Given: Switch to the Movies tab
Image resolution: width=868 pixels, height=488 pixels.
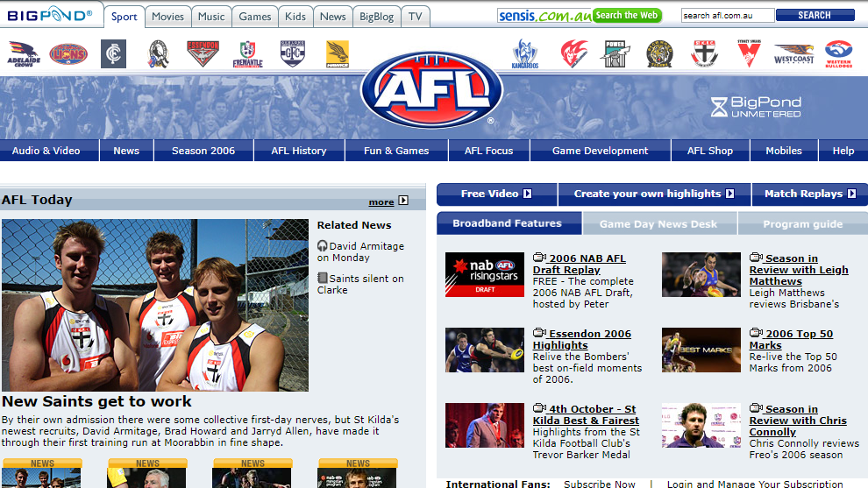Looking at the screenshot, I should click(167, 17).
